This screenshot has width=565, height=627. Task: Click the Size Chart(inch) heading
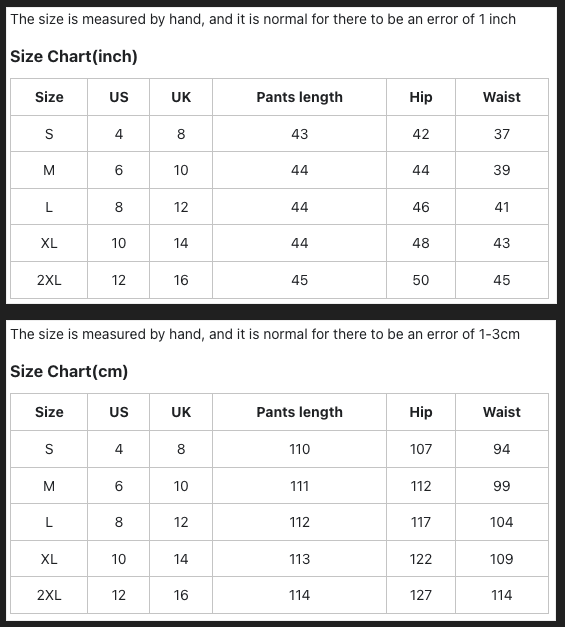[74, 56]
